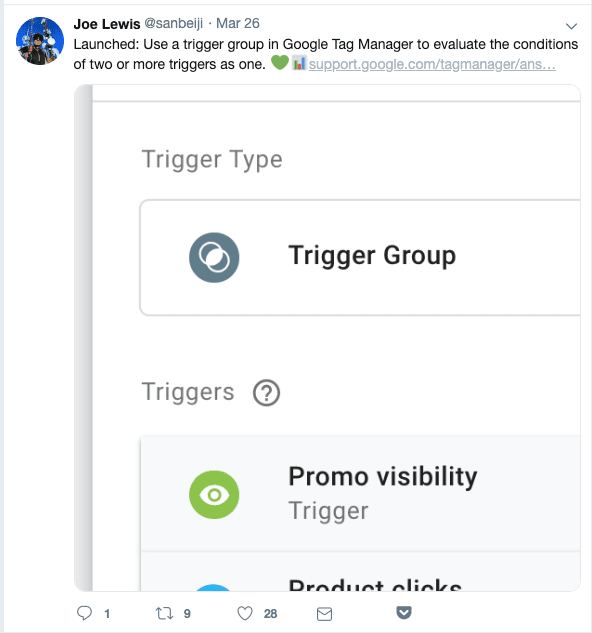Click the Joe Lewis display name

pyautogui.click(x=107, y=24)
